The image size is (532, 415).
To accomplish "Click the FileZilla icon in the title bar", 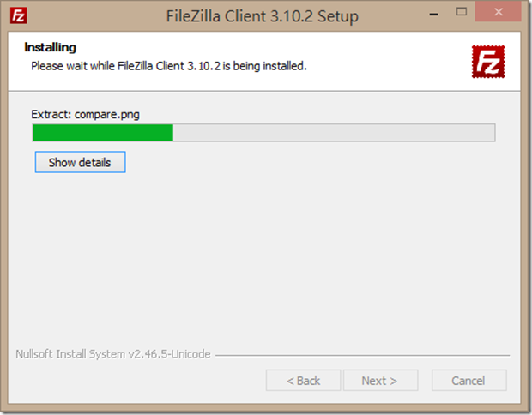I will tap(18, 15).
